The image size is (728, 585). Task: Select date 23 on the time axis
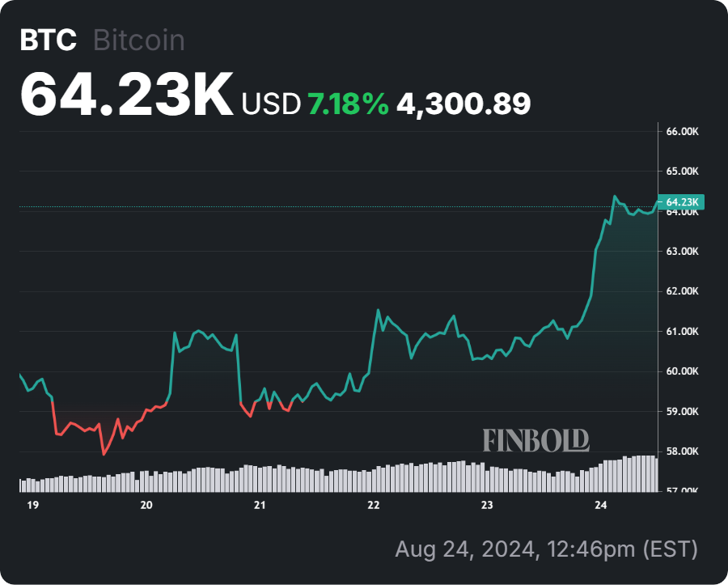pos(487,505)
